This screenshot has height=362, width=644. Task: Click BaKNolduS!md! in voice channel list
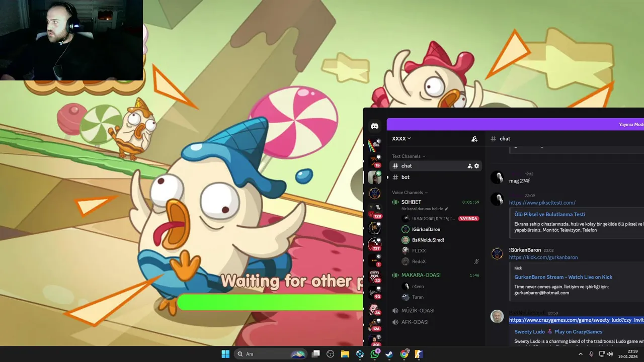point(428,240)
